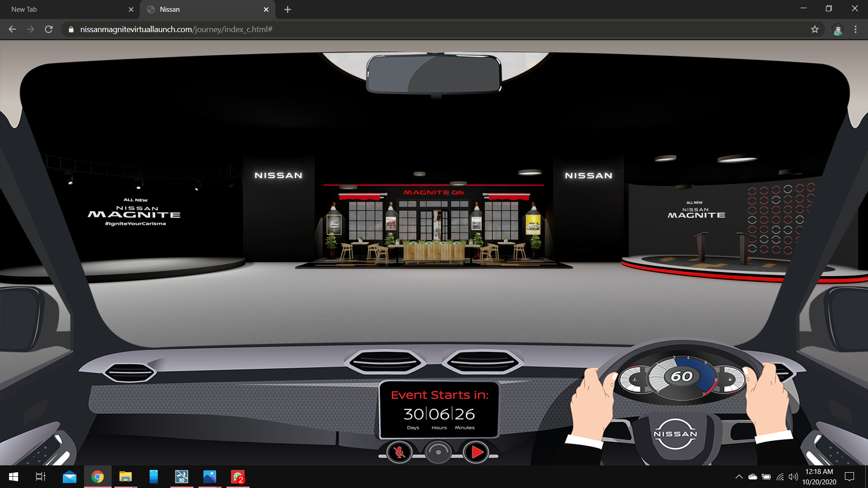Expand the system tray hidden icons
Screen dimensions: 868x488
(x=739, y=477)
